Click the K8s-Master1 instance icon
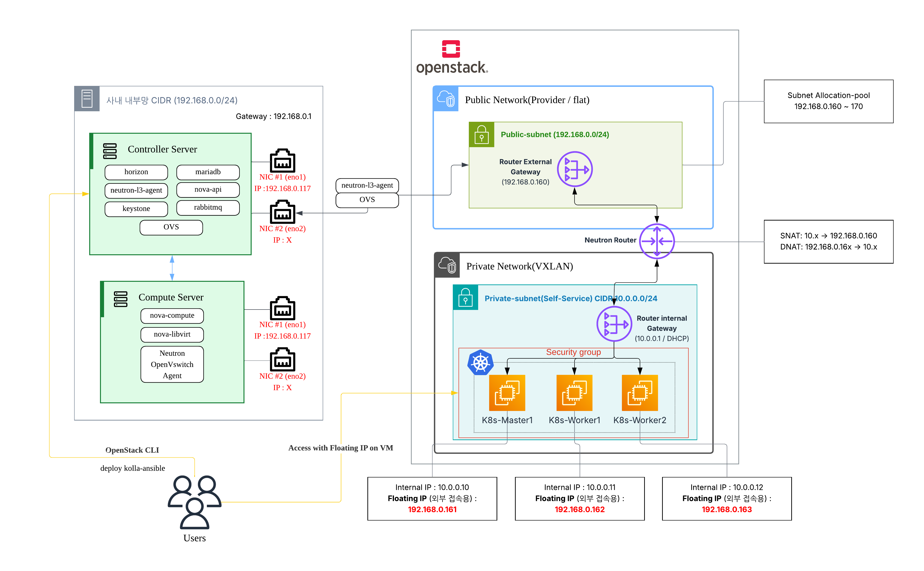924x571 pixels. point(507,393)
